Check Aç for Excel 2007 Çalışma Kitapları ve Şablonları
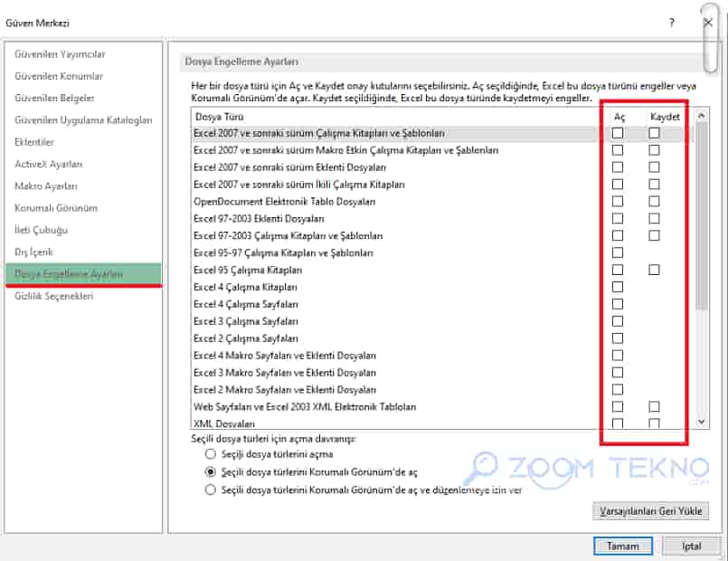This screenshot has width=728, height=561. pos(618,133)
